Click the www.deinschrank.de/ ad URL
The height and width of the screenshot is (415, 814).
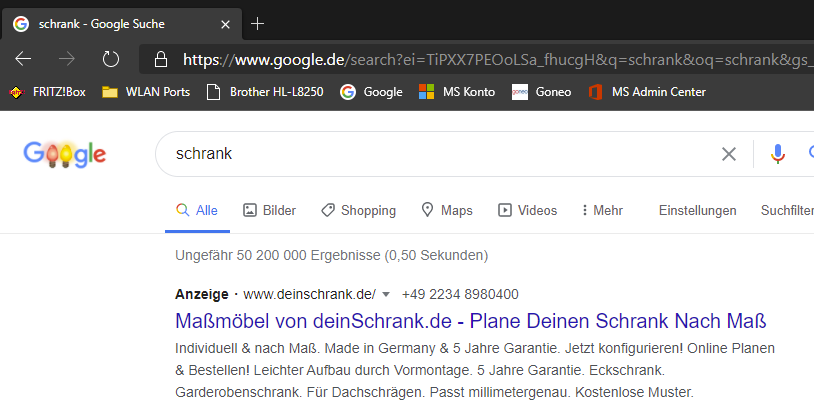[309, 294]
